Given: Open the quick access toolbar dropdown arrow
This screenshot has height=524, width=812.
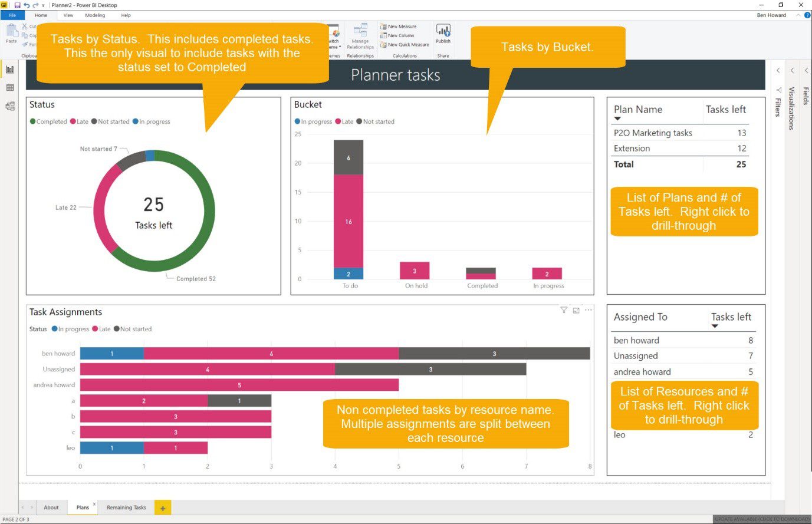Looking at the screenshot, I should pos(43,5).
